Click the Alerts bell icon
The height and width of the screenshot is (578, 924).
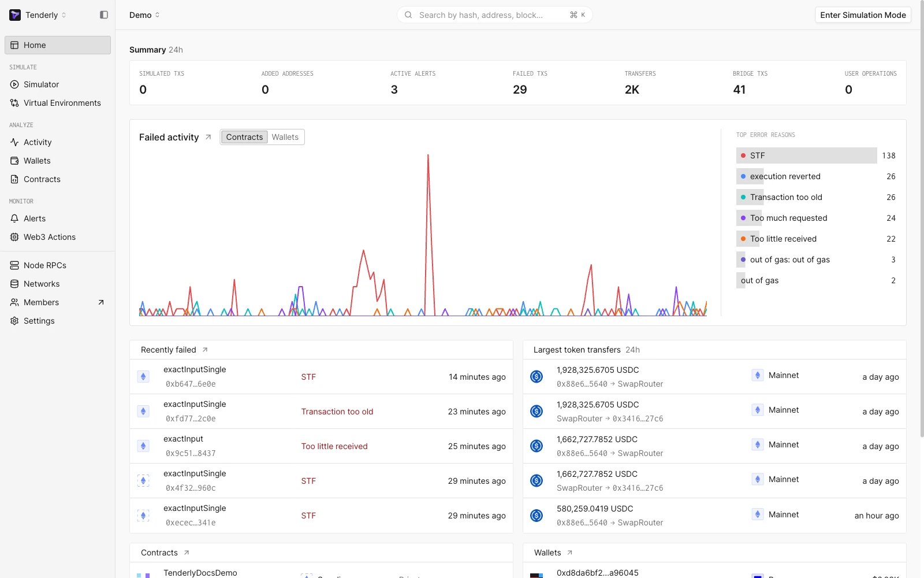click(x=14, y=218)
